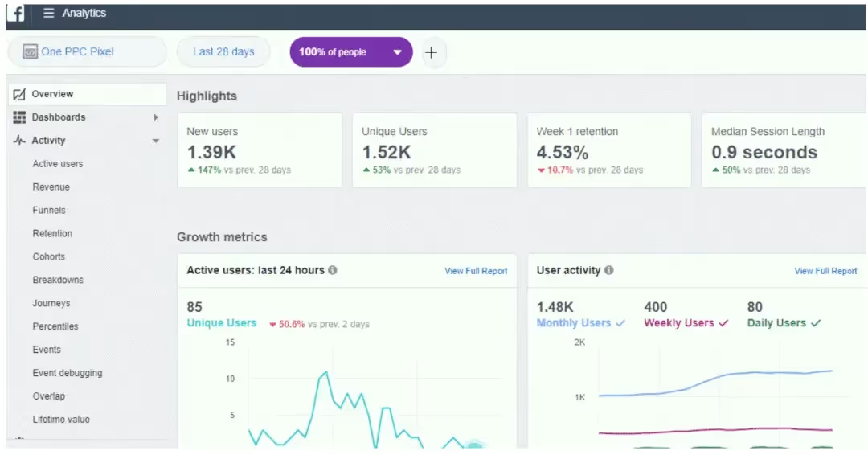Click the Dashboards grid icon
The height and width of the screenshot is (455, 868).
coord(20,117)
